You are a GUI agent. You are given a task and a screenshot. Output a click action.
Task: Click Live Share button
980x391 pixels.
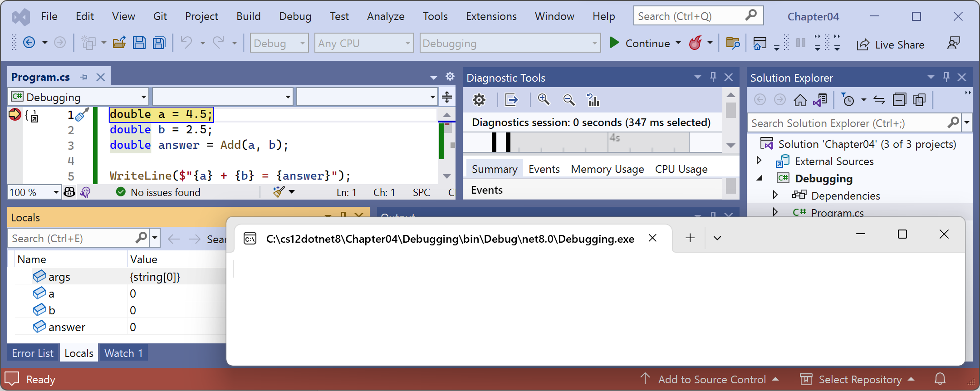[x=890, y=45]
